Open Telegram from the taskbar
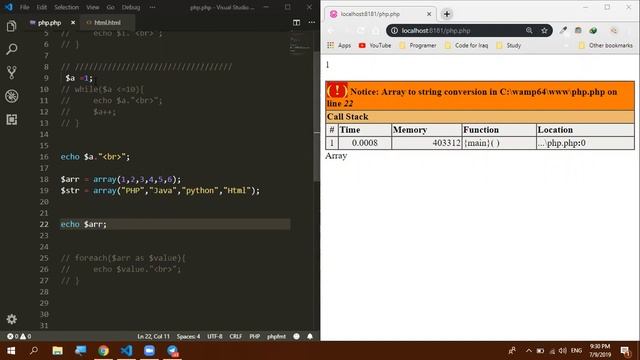 [172, 351]
